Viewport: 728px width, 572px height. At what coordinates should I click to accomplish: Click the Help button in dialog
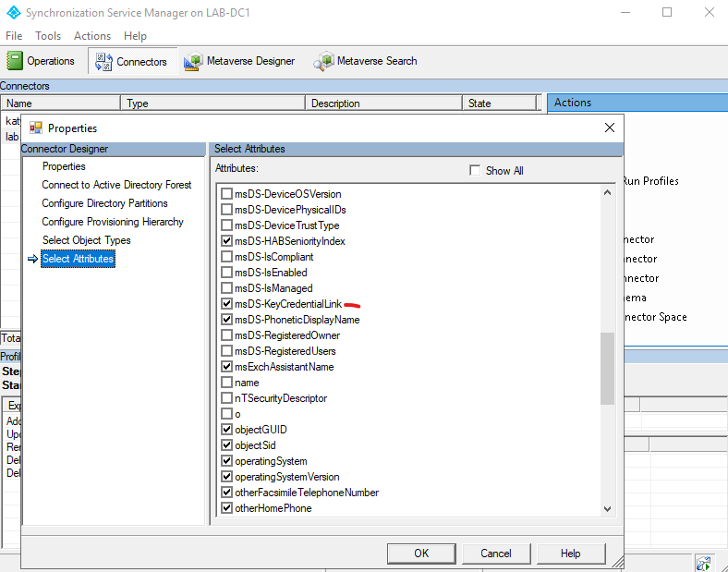(x=571, y=554)
